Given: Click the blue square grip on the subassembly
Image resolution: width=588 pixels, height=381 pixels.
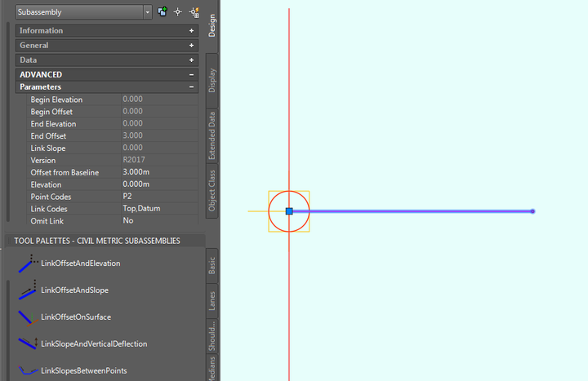Looking at the screenshot, I should pyautogui.click(x=289, y=211).
